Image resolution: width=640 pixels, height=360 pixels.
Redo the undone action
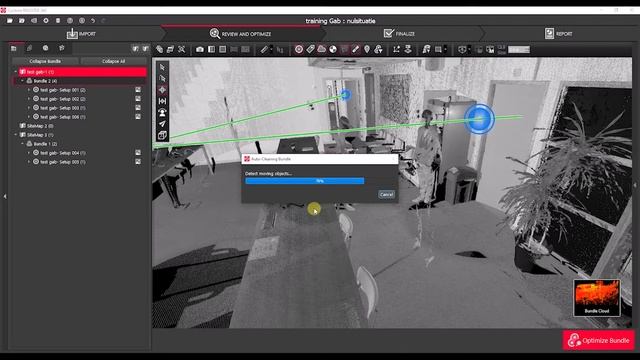pos(104,20)
